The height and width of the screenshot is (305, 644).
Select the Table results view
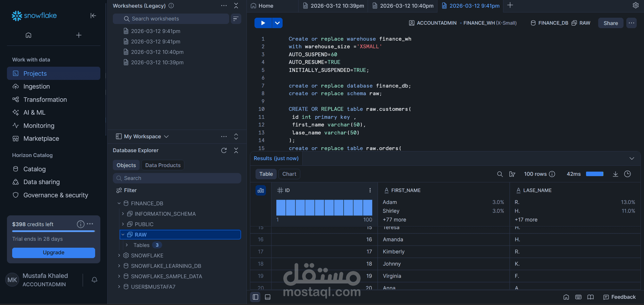coord(266,174)
